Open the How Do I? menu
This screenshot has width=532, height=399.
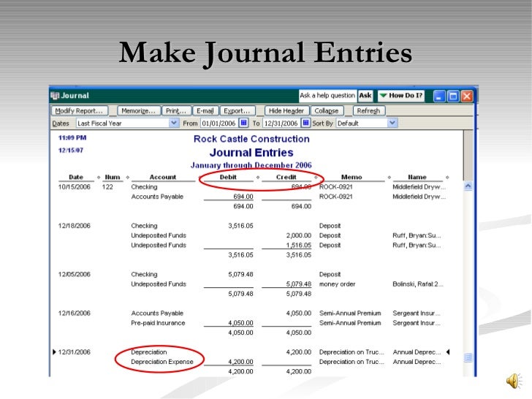pos(401,96)
